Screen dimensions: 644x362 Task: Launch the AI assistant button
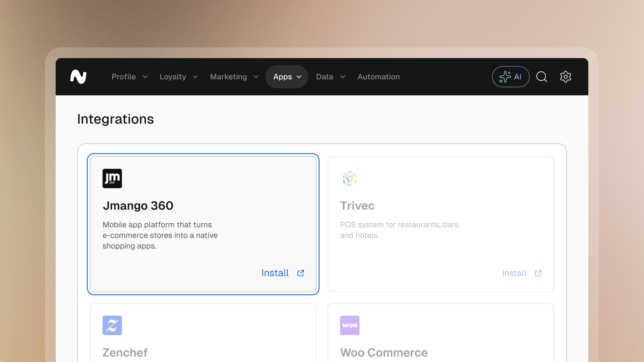click(511, 77)
